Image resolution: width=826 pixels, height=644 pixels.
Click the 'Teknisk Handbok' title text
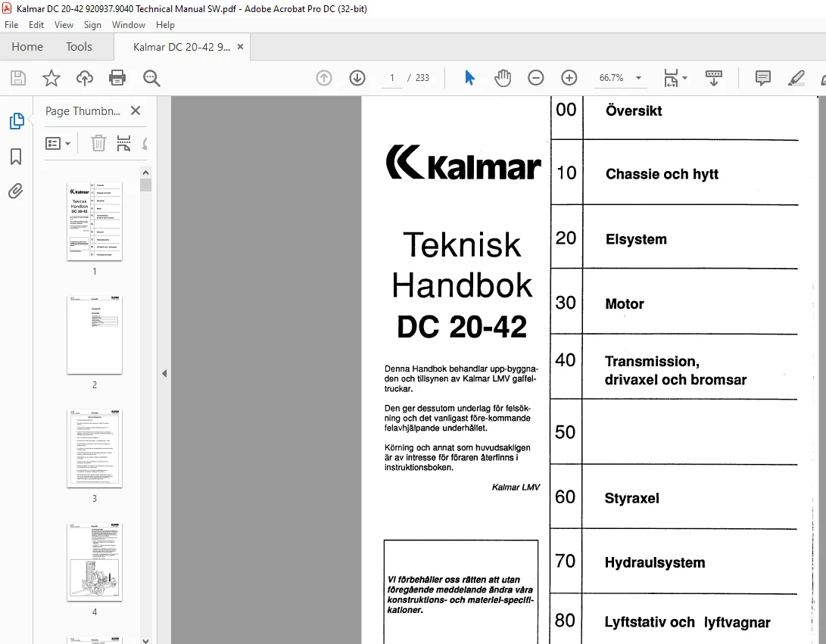462,265
